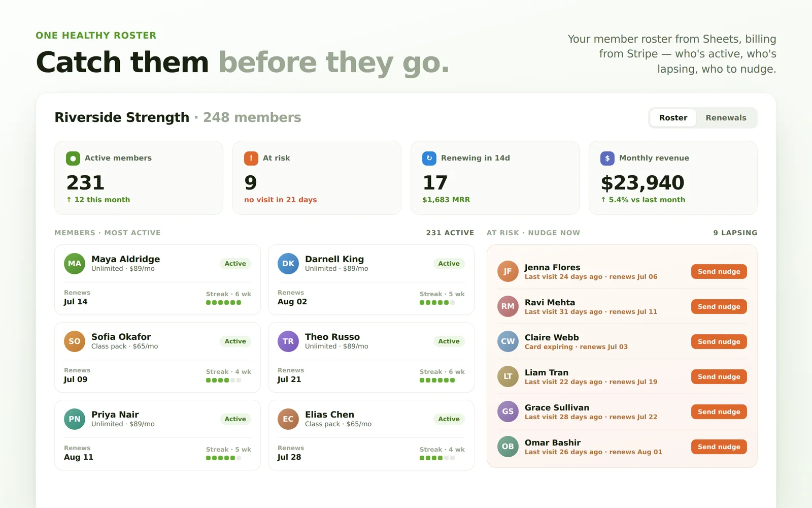
Task: Click Sofia Okafor's 4 wk streak dots
Action: point(224,380)
